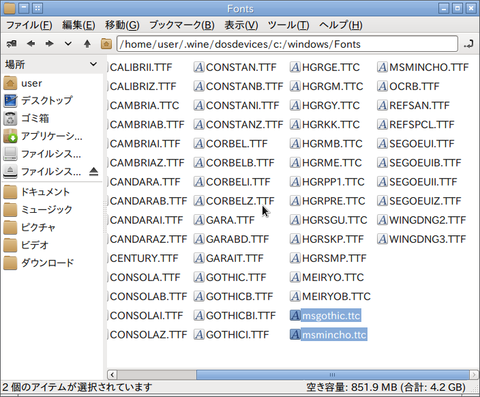Click file name MEIRYOB.TTC
Screen dimensions: 480x397
pyautogui.click(x=336, y=296)
